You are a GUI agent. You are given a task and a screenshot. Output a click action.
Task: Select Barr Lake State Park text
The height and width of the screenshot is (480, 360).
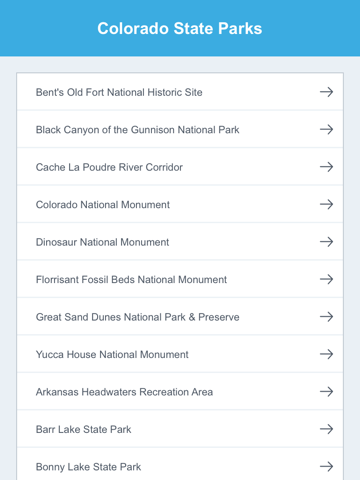click(83, 429)
